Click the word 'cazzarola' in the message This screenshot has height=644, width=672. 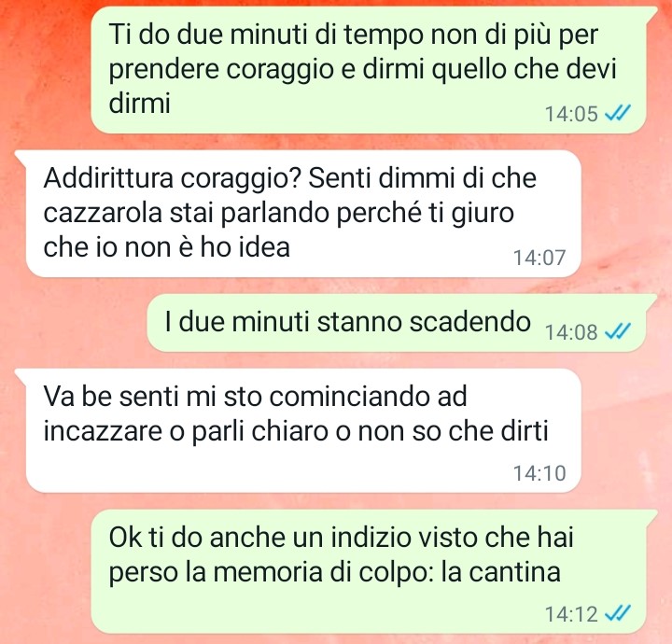tap(103, 213)
